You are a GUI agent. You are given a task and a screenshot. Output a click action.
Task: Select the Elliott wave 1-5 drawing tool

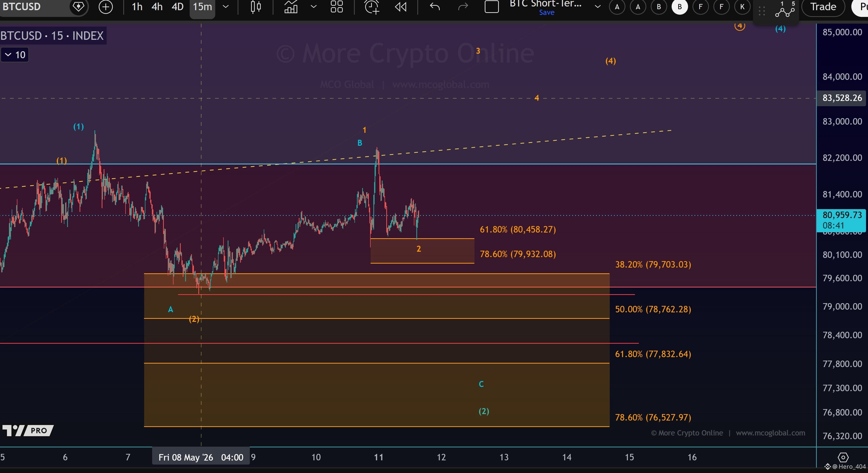click(785, 9)
